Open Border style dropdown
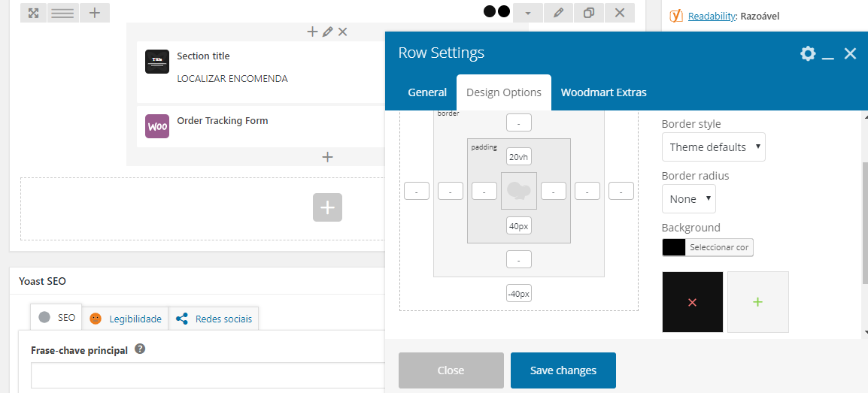The image size is (868, 393). (713, 147)
